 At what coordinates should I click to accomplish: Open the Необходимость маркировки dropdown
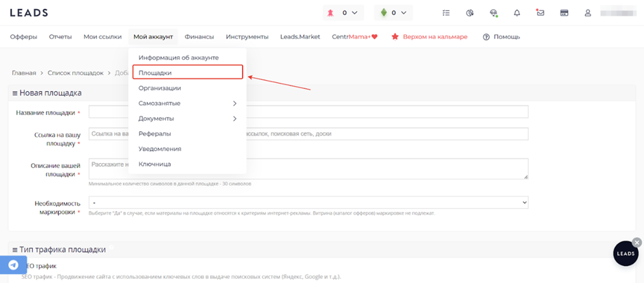click(x=308, y=203)
